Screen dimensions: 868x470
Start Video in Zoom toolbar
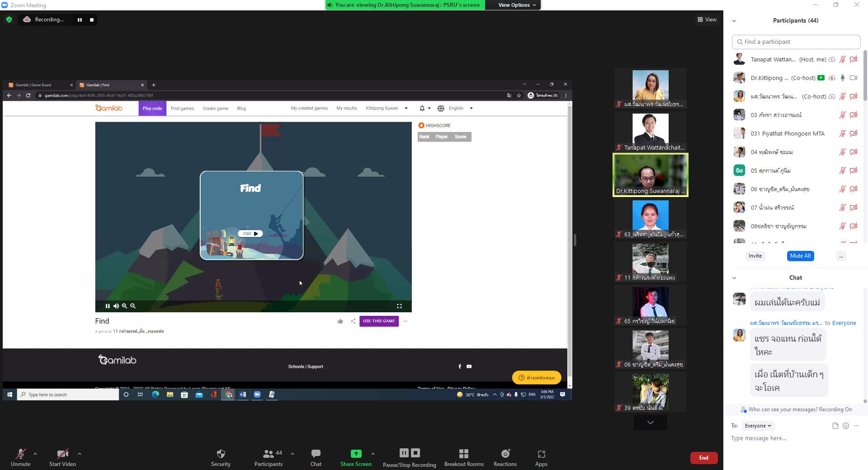click(x=62, y=457)
